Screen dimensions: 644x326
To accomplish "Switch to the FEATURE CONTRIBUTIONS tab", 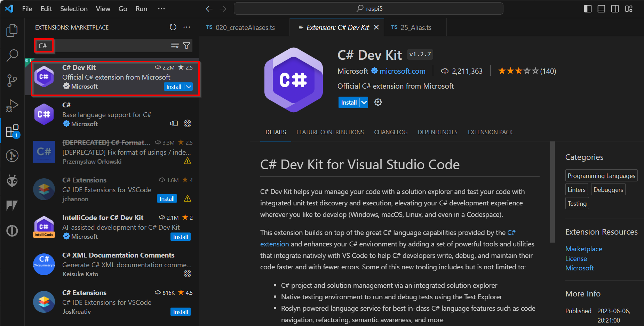I will [x=330, y=132].
